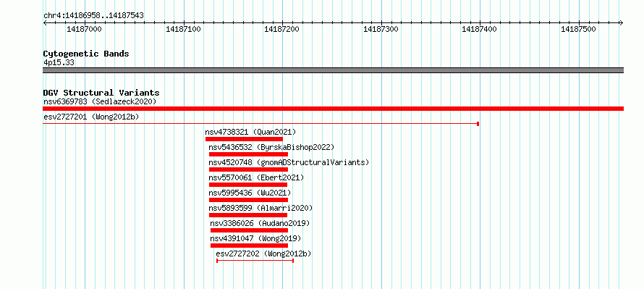The image size is (644, 289).
Task: Click the gray 4p15.33 cytogenetic band bar
Action: (333, 70)
